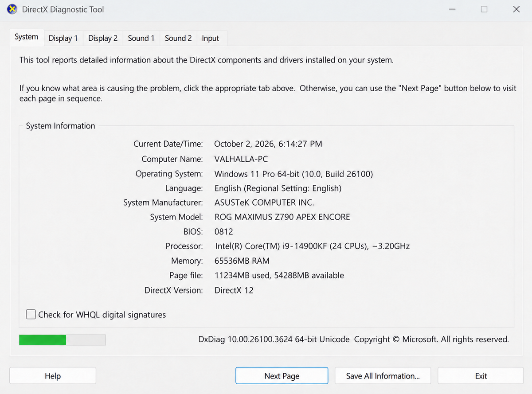
Task: Click the DirectX Version label
Action: tap(174, 290)
